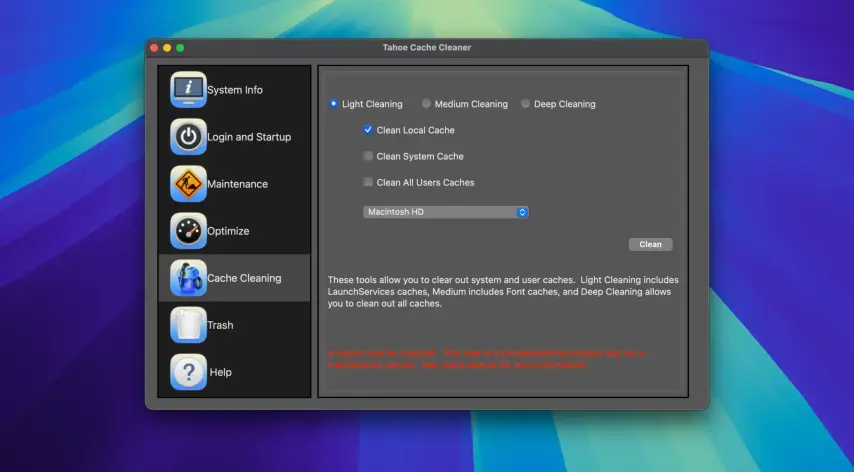Click the dropdown's blue chevron arrows
This screenshot has height=472, width=854.
522,212
